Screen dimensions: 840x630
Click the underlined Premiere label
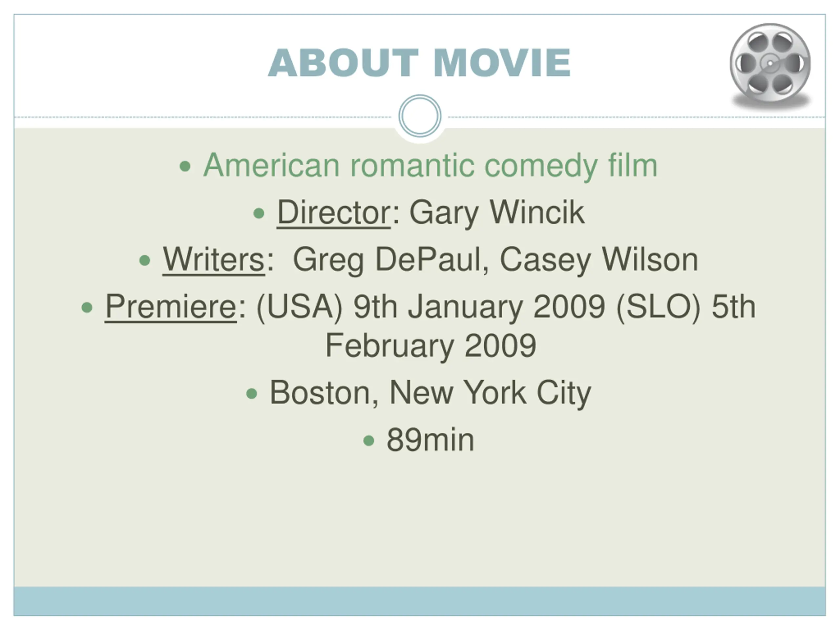[x=171, y=307]
